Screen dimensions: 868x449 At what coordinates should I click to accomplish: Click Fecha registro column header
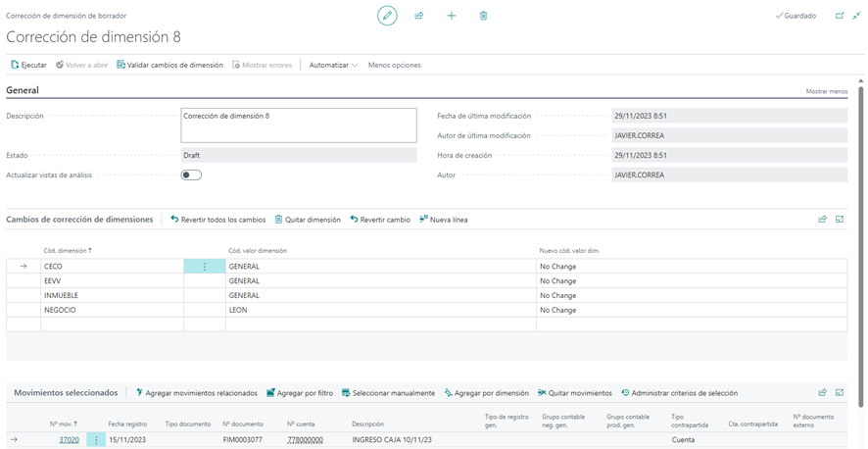pyautogui.click(x=128, y=424)
